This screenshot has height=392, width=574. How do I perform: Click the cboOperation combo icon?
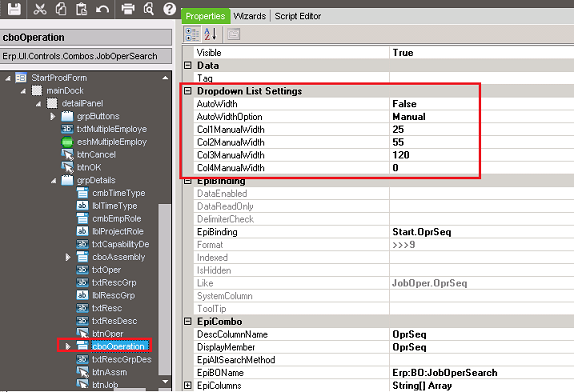pyautogui.click(x=82, y=346)
